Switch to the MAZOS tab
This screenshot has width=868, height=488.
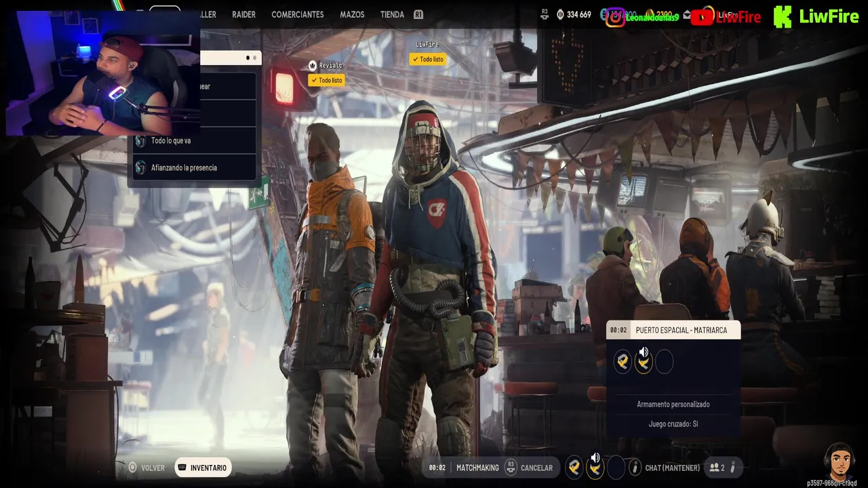352,14
